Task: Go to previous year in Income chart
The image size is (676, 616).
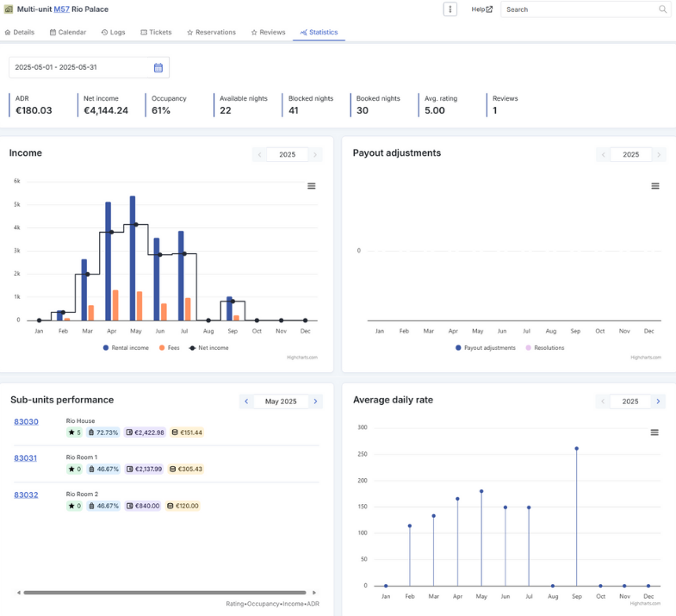Action: [259, 154]
